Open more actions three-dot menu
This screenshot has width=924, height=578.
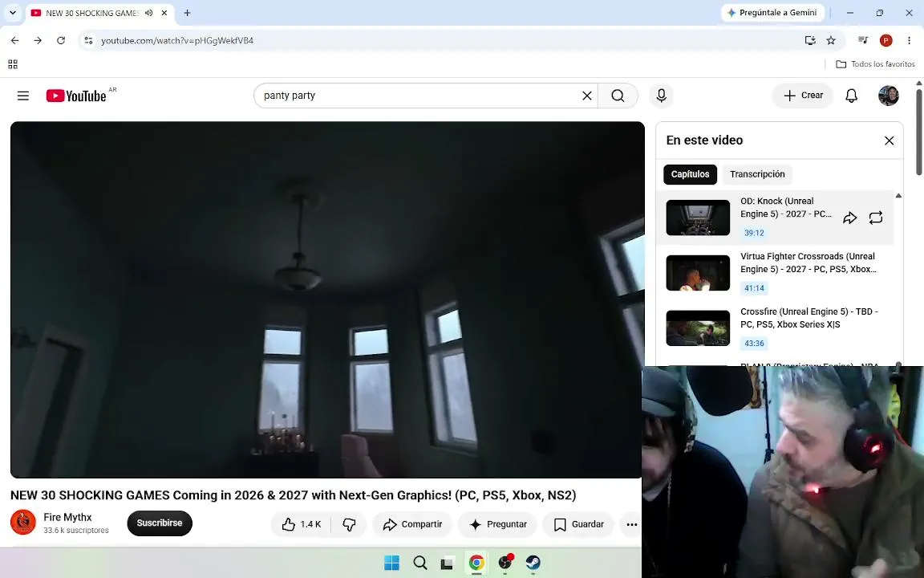point(632,524)
